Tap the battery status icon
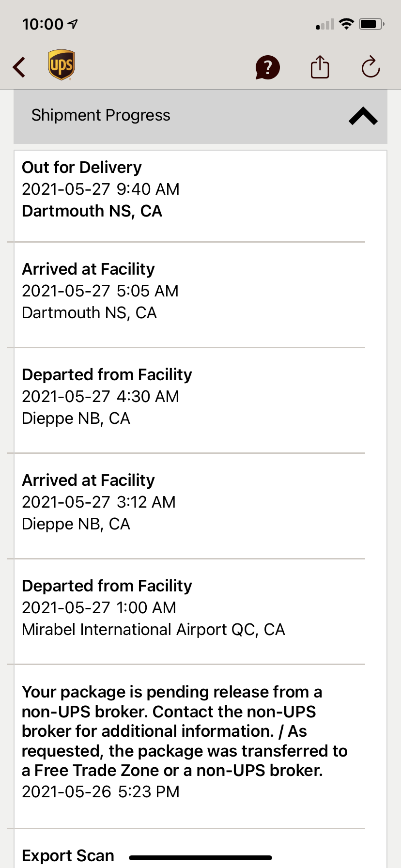This screenshot has width=401, height=868. click(371, 24)
